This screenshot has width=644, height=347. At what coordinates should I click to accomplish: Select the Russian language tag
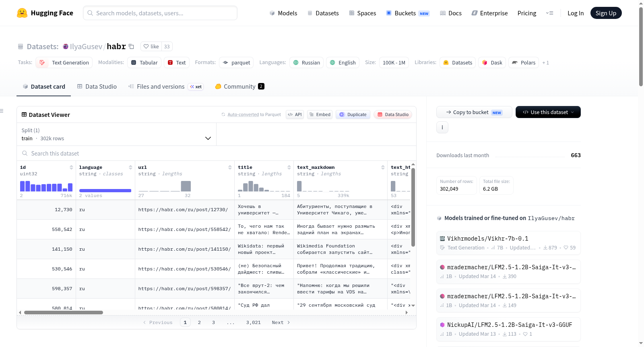(307, 62)
